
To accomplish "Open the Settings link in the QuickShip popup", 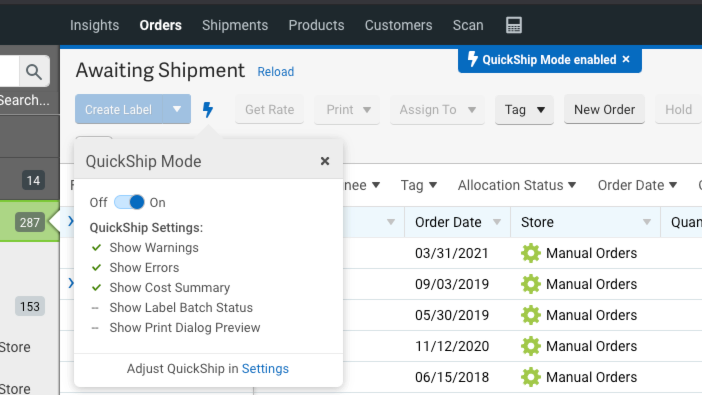I will tap(265, 369).
